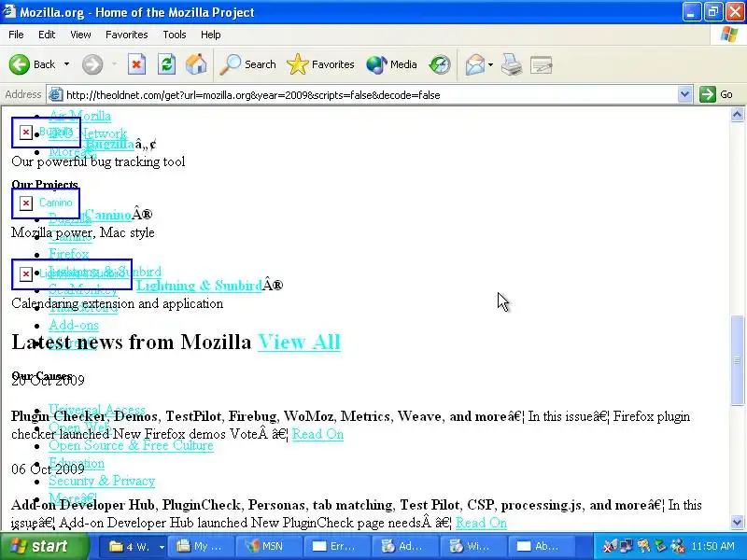Image resolution: width=747 pixels, height=560 pixels.
Task: Open the Favorites menu
Action: click(x=127, y=35)
